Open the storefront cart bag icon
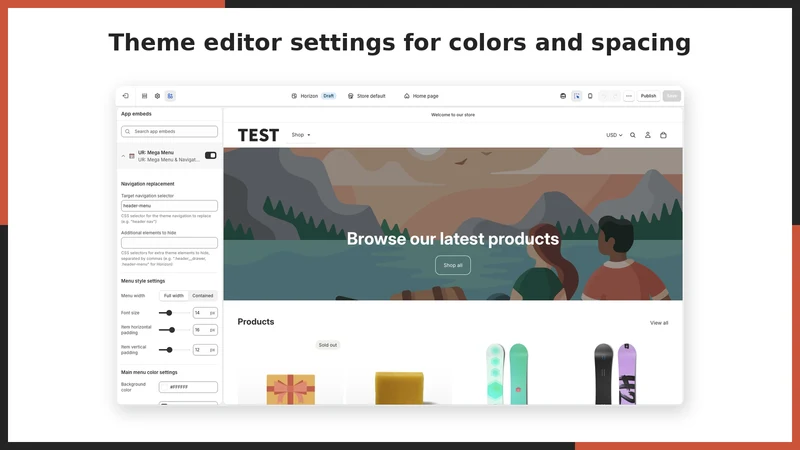Viewport: 800px width, 450px height. click(x=663, y=135)
